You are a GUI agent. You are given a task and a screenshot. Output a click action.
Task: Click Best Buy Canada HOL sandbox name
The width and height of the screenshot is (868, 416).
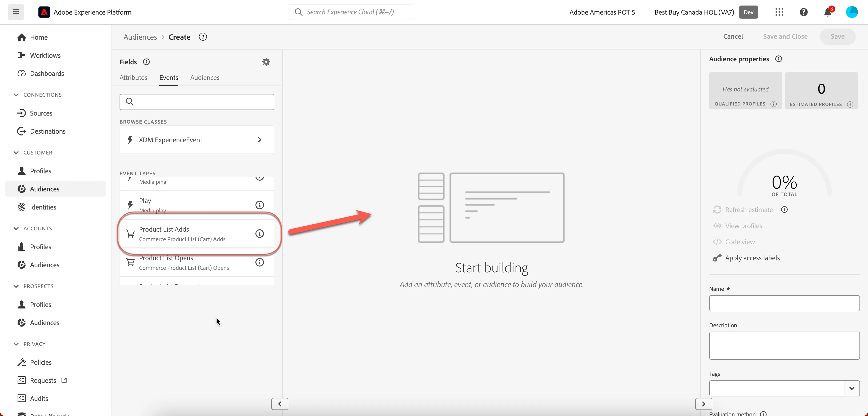[x=694, y=12]
